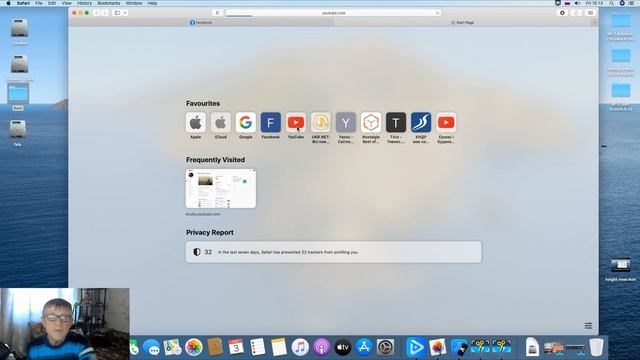Stop loading with the address bar X

pos(438,13)
